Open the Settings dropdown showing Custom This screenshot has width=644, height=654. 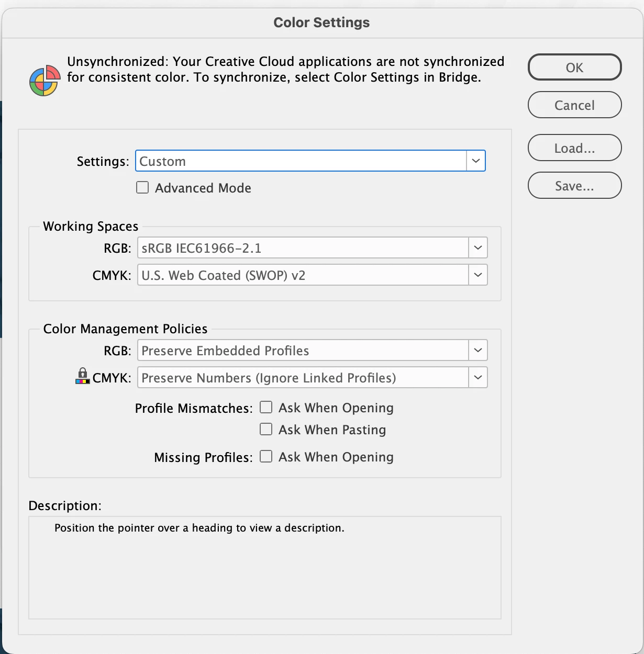click(310, 161)
